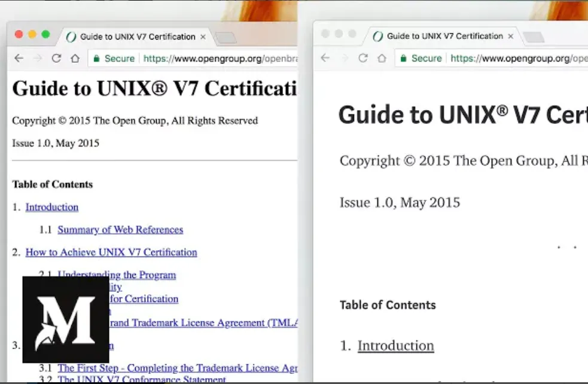Viewport: 588px width, 384px height.
Task: Click 'Issue 1.0, May 2015' in right window
Action: [x=400, y=202]
